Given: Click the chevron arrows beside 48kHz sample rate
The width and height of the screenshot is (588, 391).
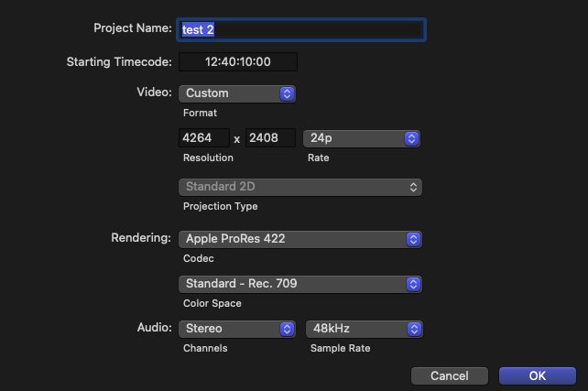Looking at the screenshot, I should click(412, 328).
